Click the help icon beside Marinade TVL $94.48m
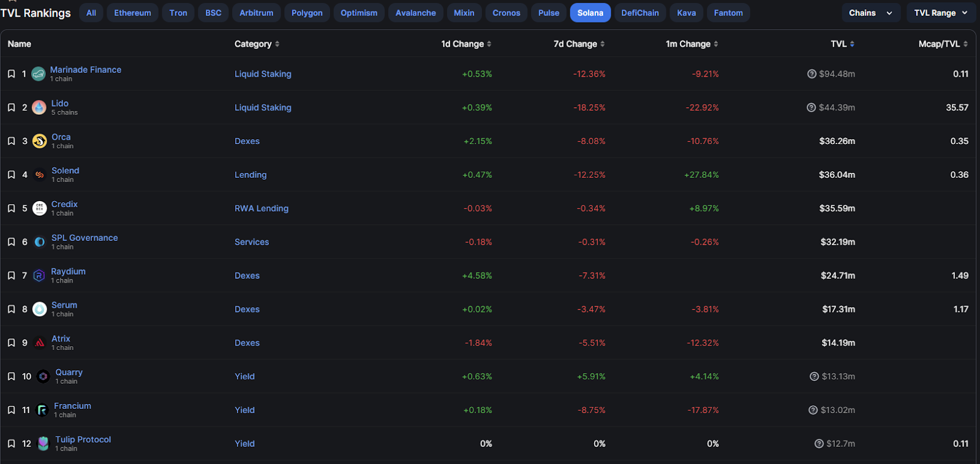Screen dimensions: 980x464 pos(812,74)
